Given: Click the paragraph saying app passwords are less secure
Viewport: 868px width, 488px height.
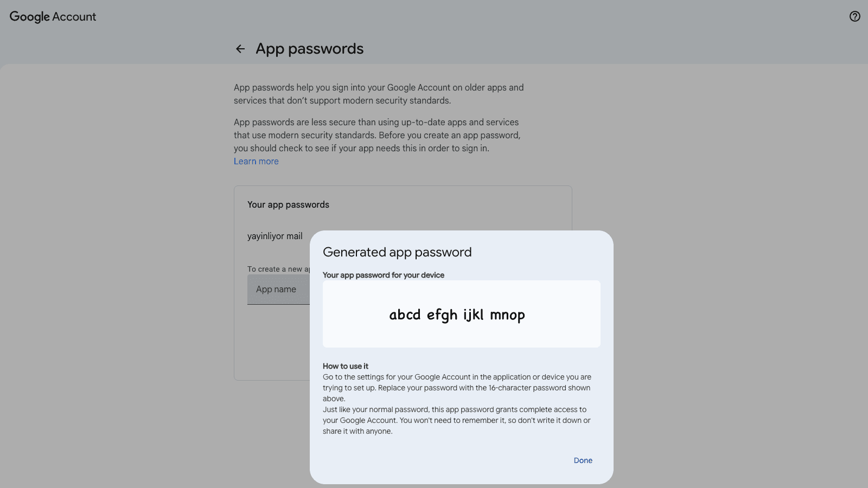Looking at the screenshot, I should click(x=376, y=135).
